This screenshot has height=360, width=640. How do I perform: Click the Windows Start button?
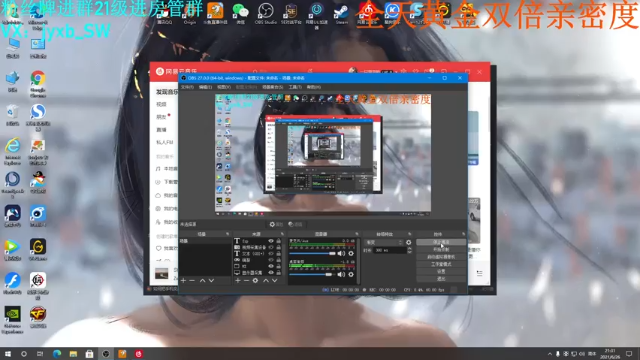tap(7, 353)
